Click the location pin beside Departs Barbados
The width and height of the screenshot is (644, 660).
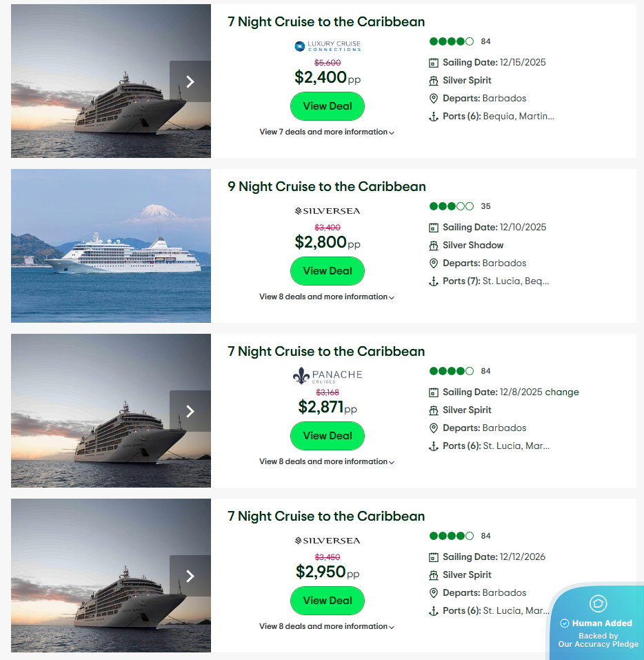[434, 98]
